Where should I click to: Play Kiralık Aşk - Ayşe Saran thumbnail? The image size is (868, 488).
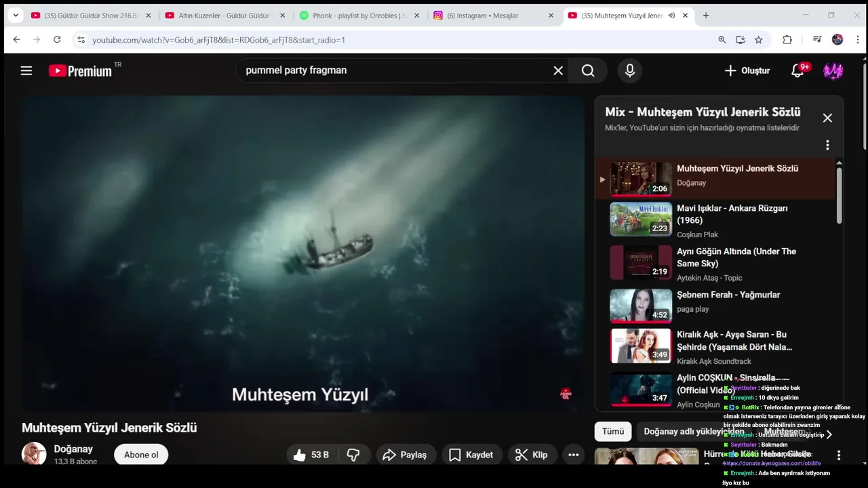pos(641,346)
